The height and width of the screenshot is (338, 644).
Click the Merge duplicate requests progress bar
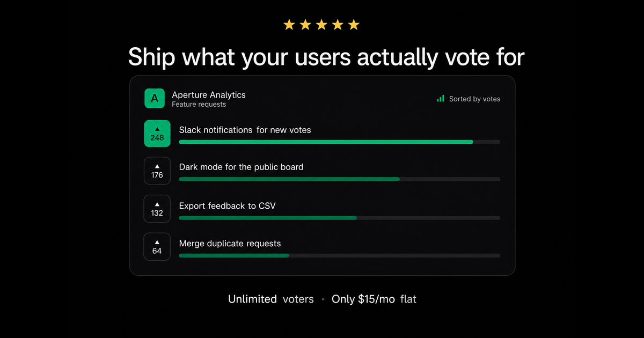coord(339,255)
